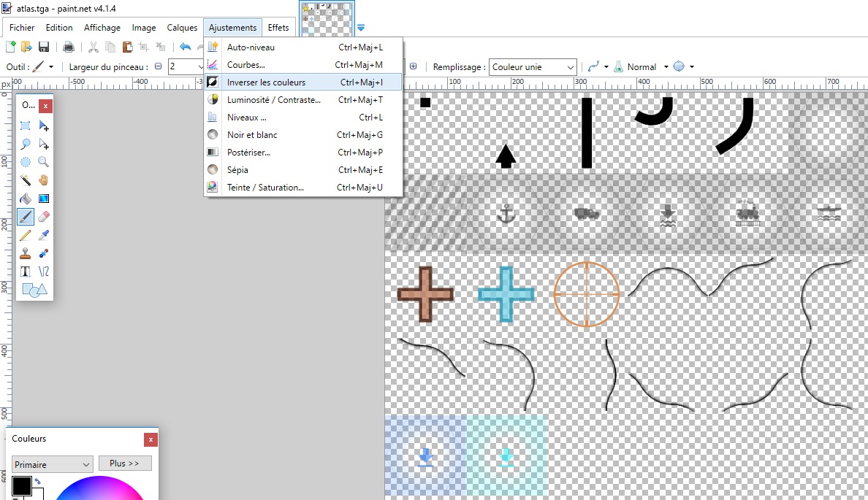Image resolution: width=868 pixels, height=500 pixels.
Task: Save the image with the floppy icon
Action: click(x=44, y=47)
